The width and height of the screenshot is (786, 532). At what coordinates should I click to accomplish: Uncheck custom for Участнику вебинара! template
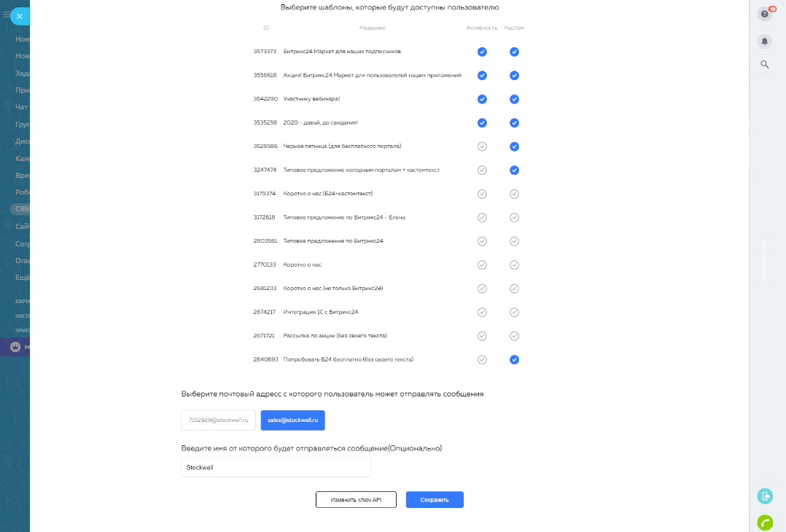514,99
